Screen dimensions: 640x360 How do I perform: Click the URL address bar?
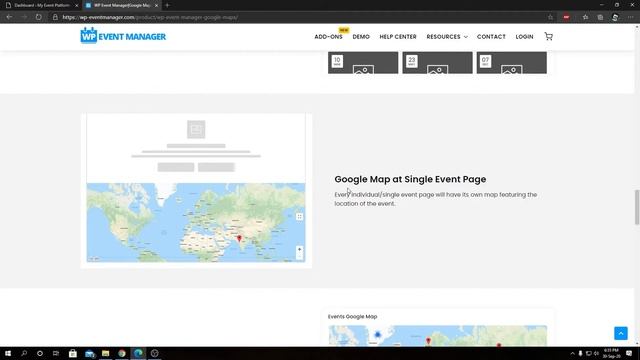(302, 17)
